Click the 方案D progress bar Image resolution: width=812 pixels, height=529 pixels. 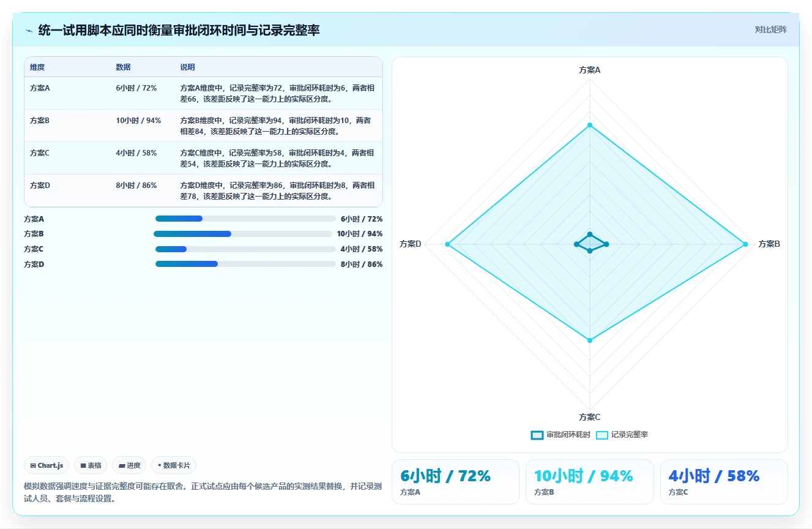tap(245, 264)
